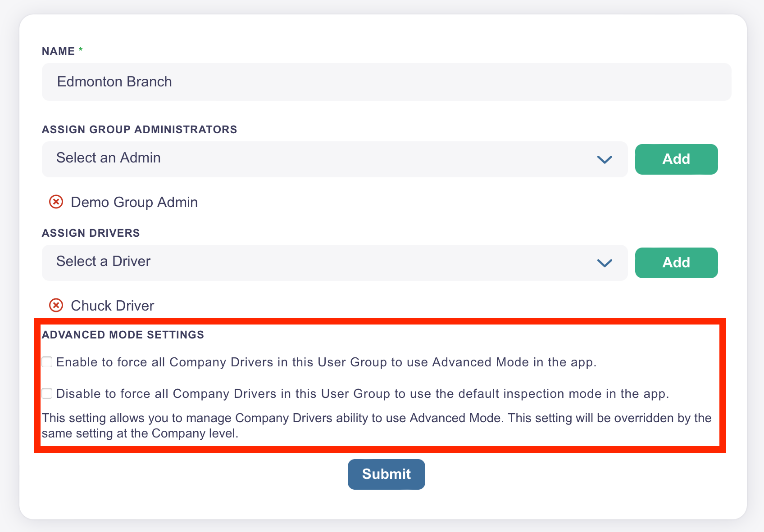Remove Demo Group Admin via red X icon
Viewport: 764px width, 532px height.
pyautogui.click(x=56, y=202)
